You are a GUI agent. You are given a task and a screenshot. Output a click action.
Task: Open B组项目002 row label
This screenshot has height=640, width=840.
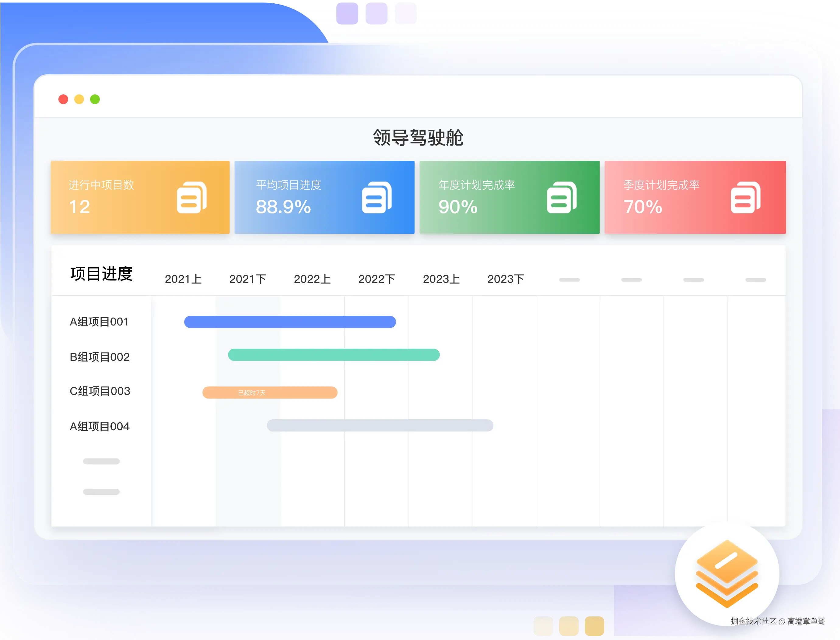[100, 357]
